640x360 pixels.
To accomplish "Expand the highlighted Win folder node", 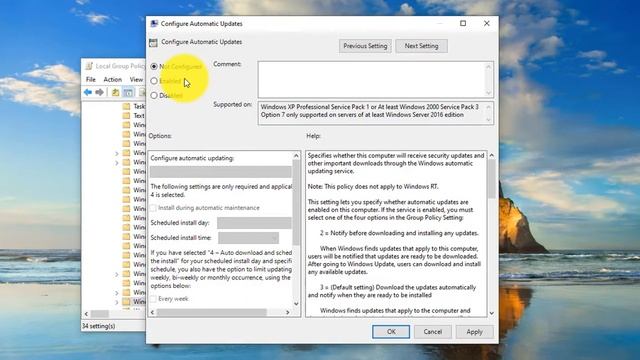I will point(117,302).
